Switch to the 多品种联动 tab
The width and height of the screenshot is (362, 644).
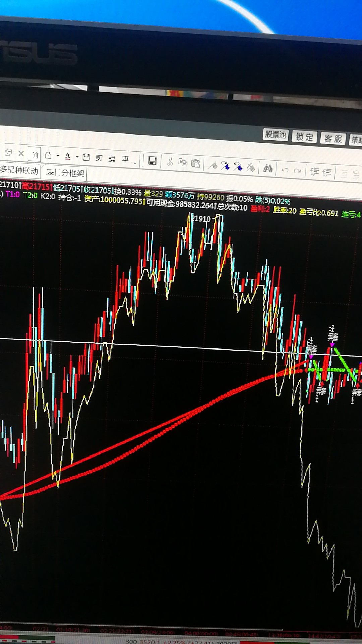[19, 170]
